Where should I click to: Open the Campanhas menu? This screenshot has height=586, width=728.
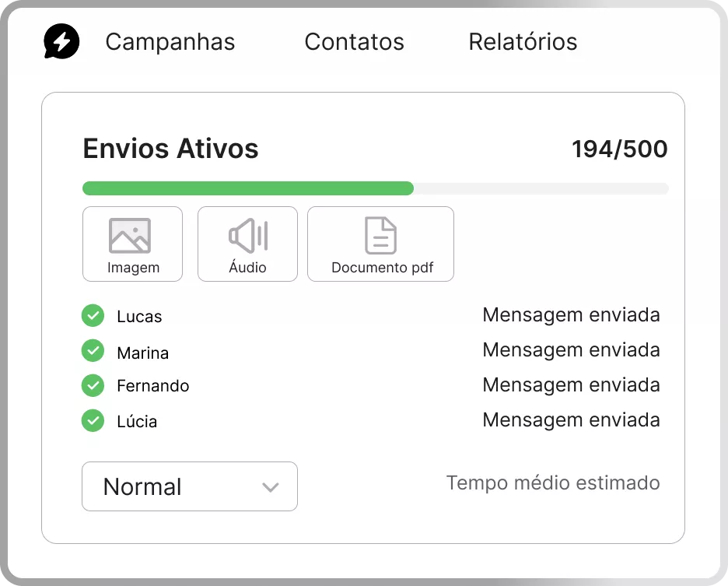pyautogui.click(x=170, y=42)
